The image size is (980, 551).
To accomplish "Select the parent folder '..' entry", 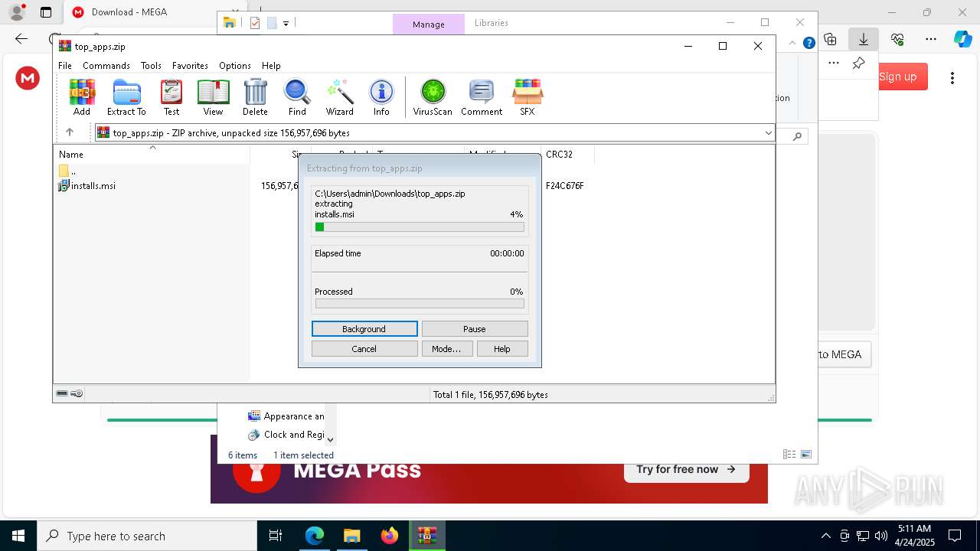I will [x=67, y=171].
